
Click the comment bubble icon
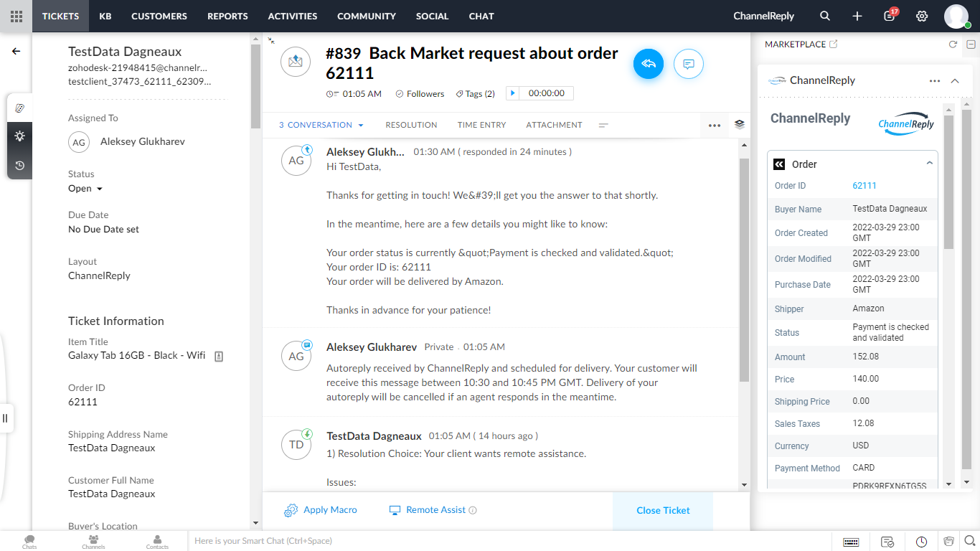pos(689,64)
